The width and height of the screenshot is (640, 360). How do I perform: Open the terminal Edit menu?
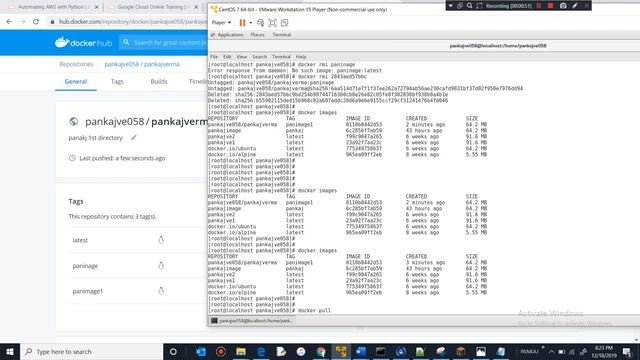(x=227, y=57)
